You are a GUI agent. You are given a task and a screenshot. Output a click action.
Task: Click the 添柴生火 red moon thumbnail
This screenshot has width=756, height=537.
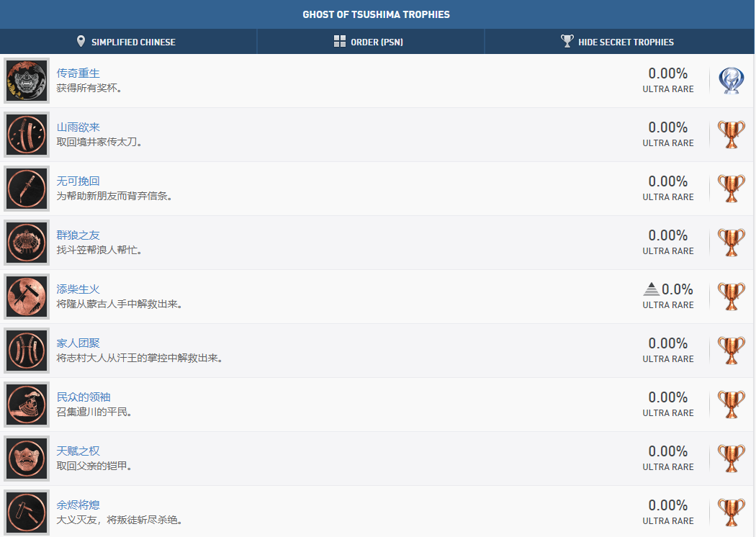pyautogui.click(x=27, y=297)
